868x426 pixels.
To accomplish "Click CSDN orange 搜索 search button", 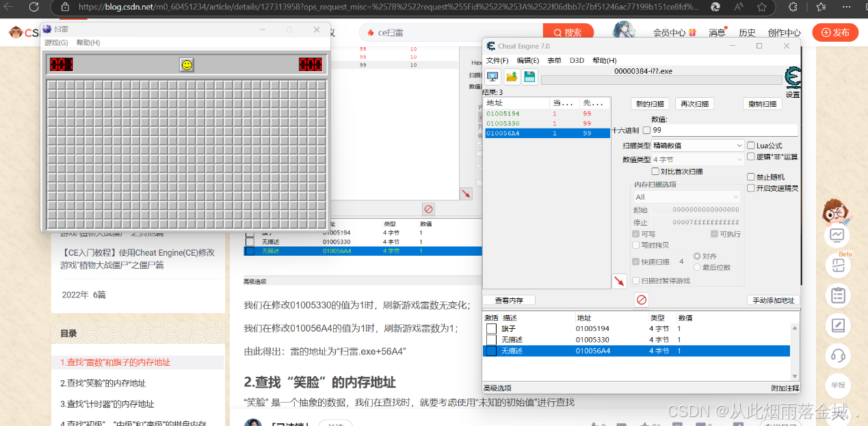I will click(x=568, y=32).
